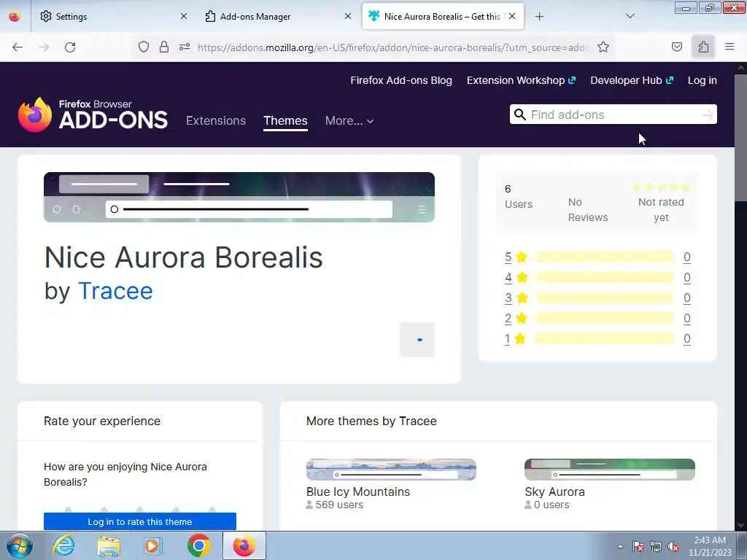Open Windows Explorer folder in taskbar

point(109,545)
